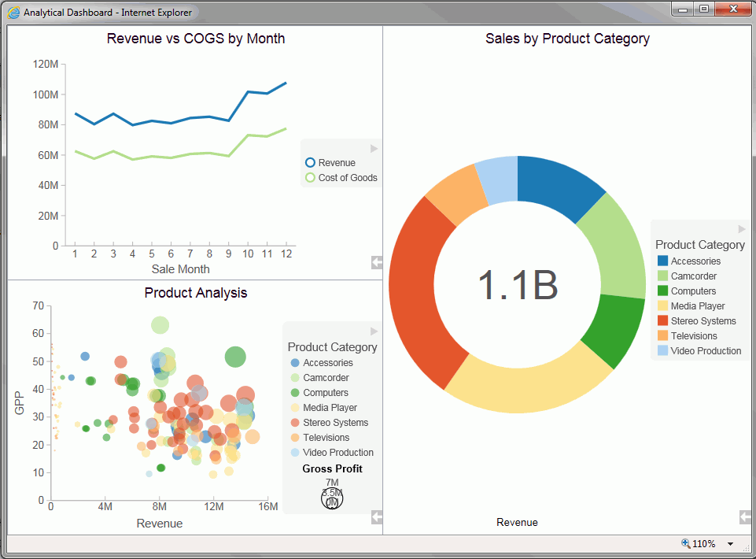
Task: Click the green Cost of Goods marker icon
Action: pos(312,177)
